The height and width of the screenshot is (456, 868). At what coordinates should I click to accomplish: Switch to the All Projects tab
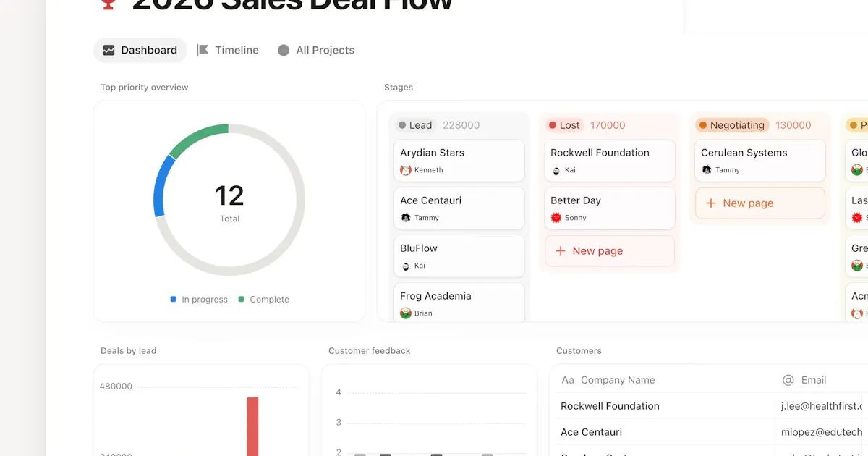(316, 50)
